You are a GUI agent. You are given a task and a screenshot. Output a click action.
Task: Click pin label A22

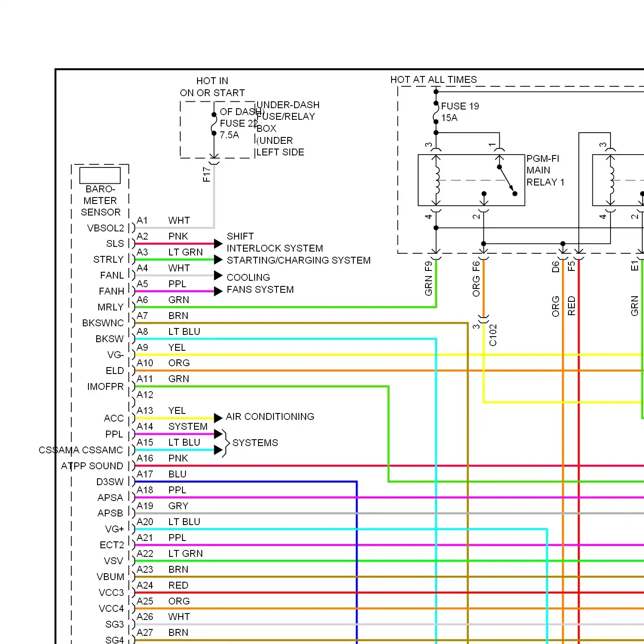[145, 553]
